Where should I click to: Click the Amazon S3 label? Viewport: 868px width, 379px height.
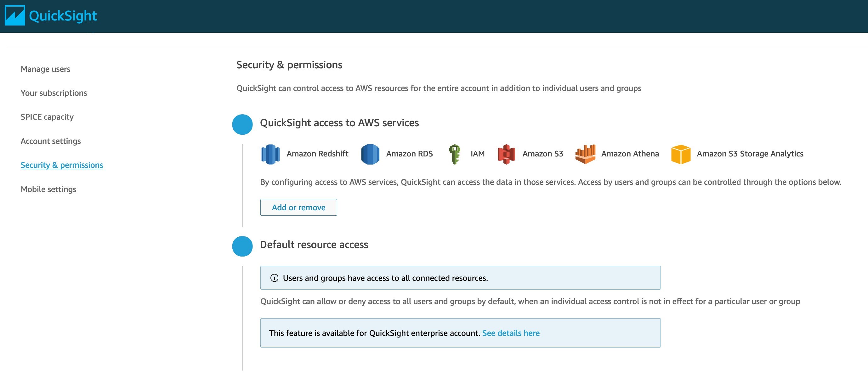(543, 154)
